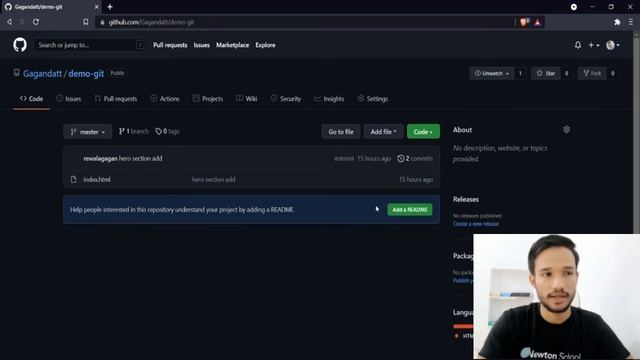Open a new browser tab
Image resolution: width=640 pixels, height=360 pixels.
click(x=110, y=7)
